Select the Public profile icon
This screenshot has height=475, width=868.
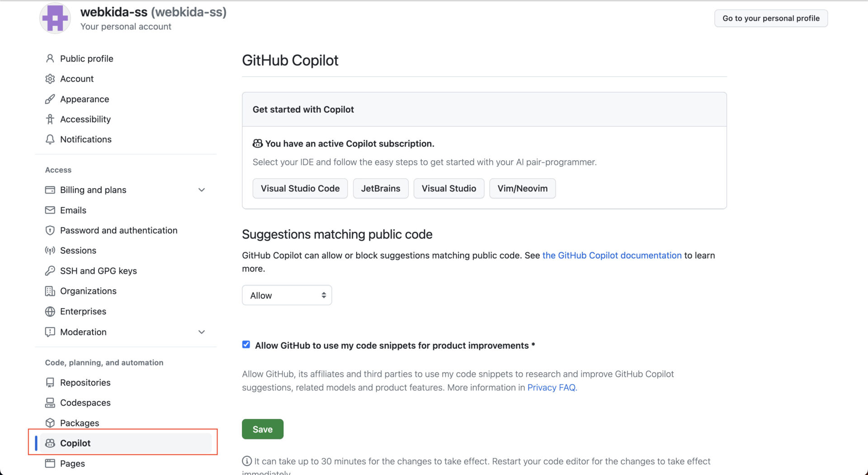tap(50, 58)
